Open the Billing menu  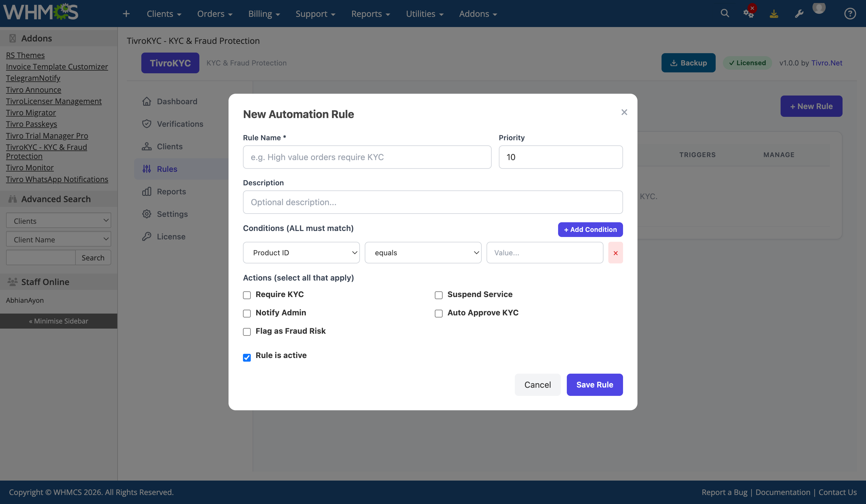[x=264, y=14]
